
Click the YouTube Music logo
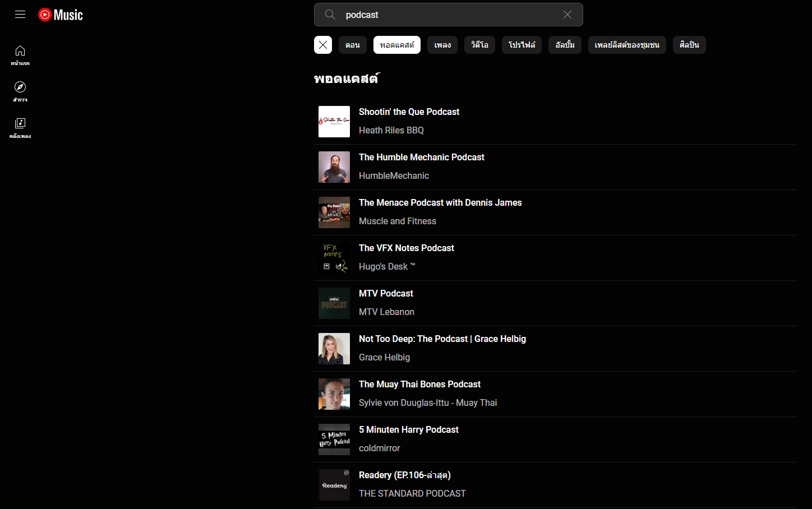click(x=61, y=15)
